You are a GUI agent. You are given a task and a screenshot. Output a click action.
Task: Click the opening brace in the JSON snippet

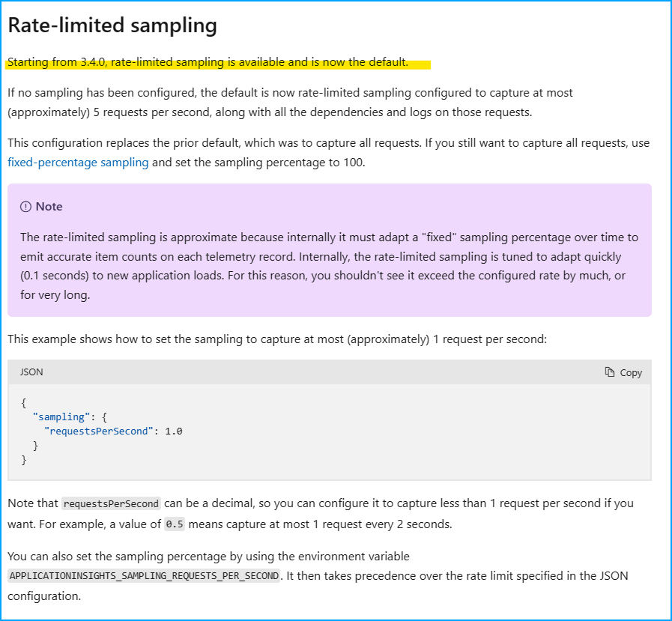pyautogui.click(x=23, y=402)
